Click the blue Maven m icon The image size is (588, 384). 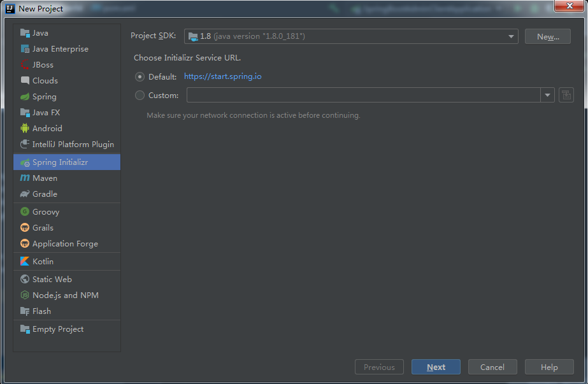(x=25, y=178)
